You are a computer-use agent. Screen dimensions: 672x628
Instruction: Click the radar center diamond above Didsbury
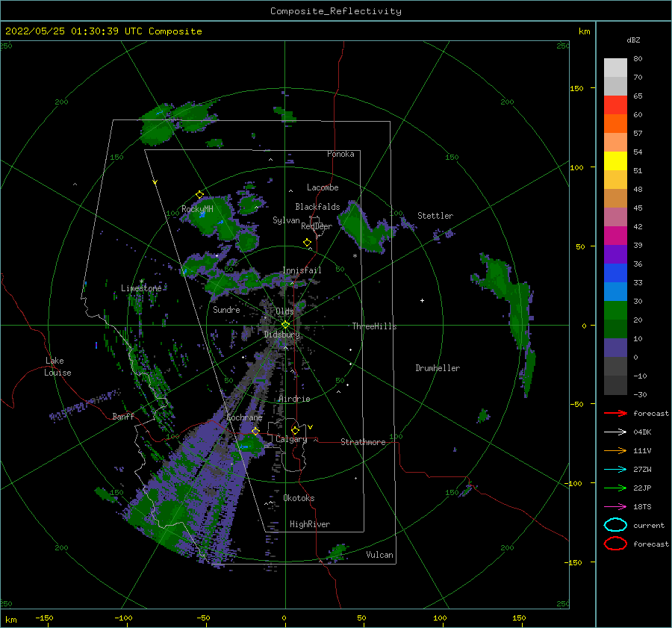point(285,325)
